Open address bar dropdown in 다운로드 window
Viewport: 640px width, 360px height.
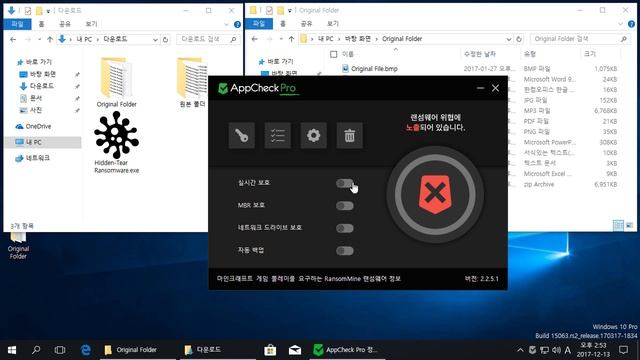pyautogui.click(x=155, y=40)
